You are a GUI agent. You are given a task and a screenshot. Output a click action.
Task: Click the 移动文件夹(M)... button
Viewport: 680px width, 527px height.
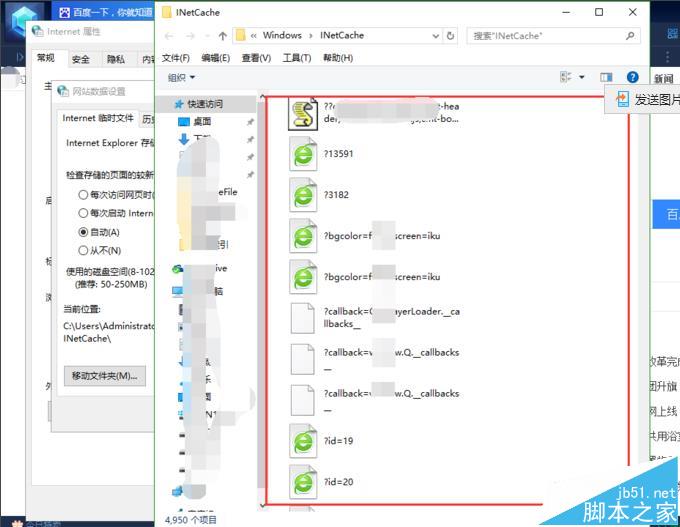(105, 376)
